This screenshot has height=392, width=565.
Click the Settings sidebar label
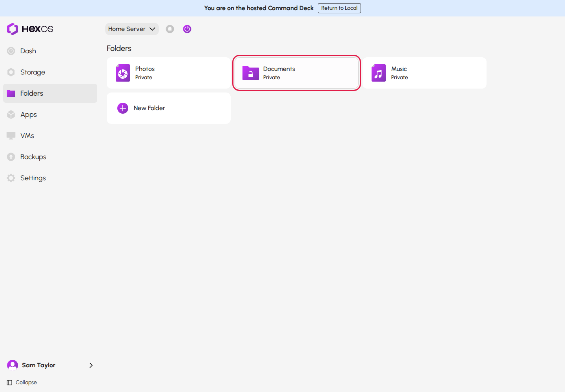[33, 178]
